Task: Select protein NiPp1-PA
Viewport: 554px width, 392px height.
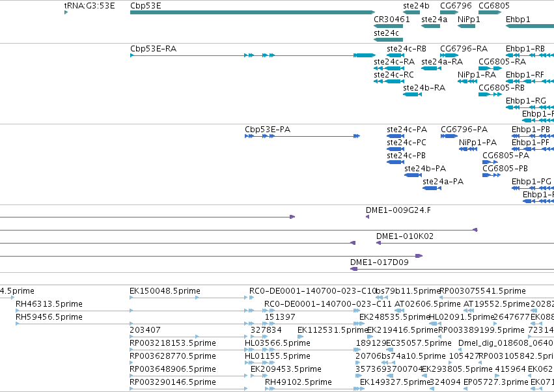Action: [x=468, y=149]
